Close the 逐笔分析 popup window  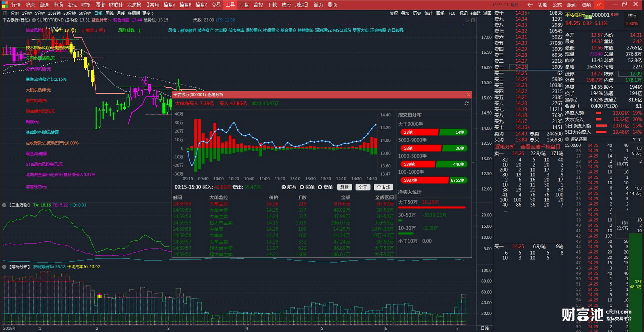468,94
